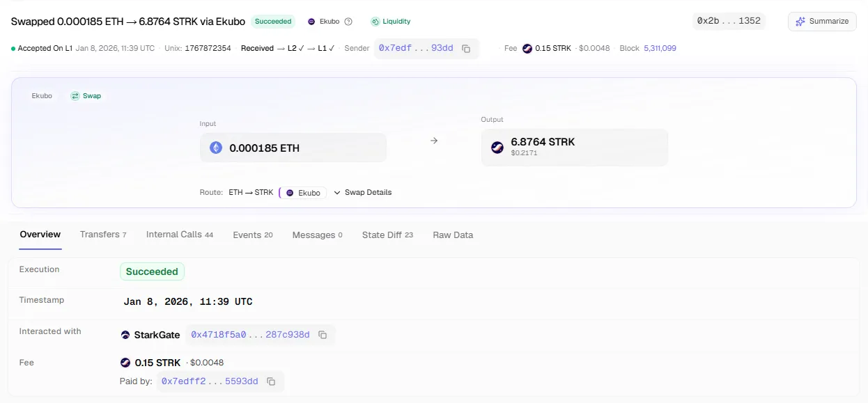Click the header fee value '$0.0048'
This screenshot has height=403, width=868.
[x=595, y=49]
